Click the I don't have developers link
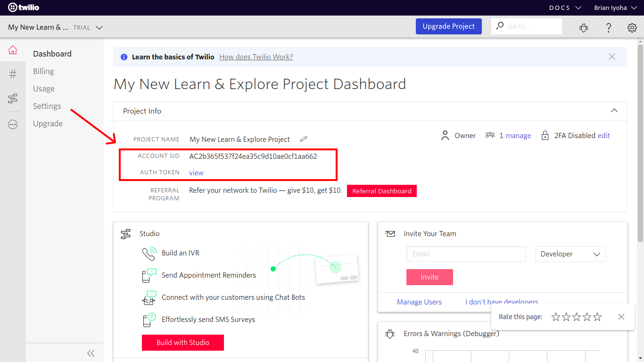644x362 pixels. pyautogui.click(x=502, y=302)
